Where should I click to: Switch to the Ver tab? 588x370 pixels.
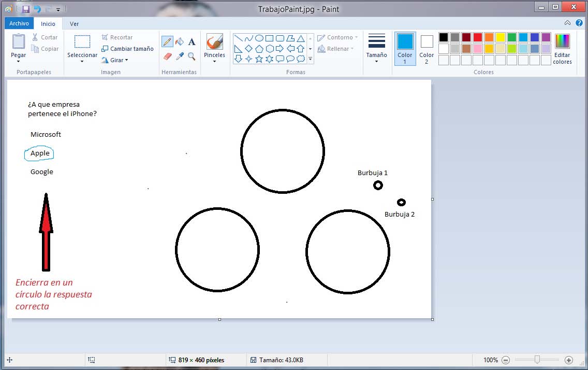(x=75, y=23)
